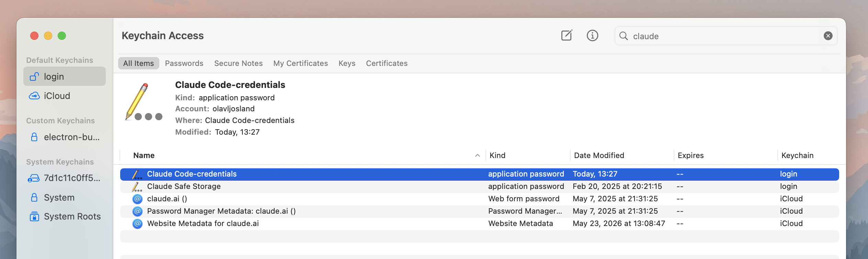This screenshot has width=868, height=259.
Task: Click date Feb 20, 2025 at 20:21:15
Action: point(617,187)
